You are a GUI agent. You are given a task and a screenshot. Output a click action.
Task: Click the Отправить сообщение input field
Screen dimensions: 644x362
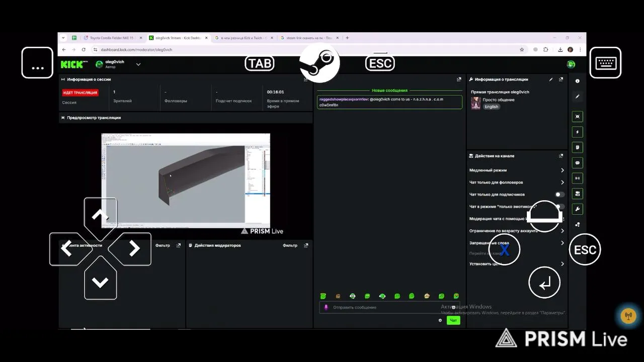point(389,307)
